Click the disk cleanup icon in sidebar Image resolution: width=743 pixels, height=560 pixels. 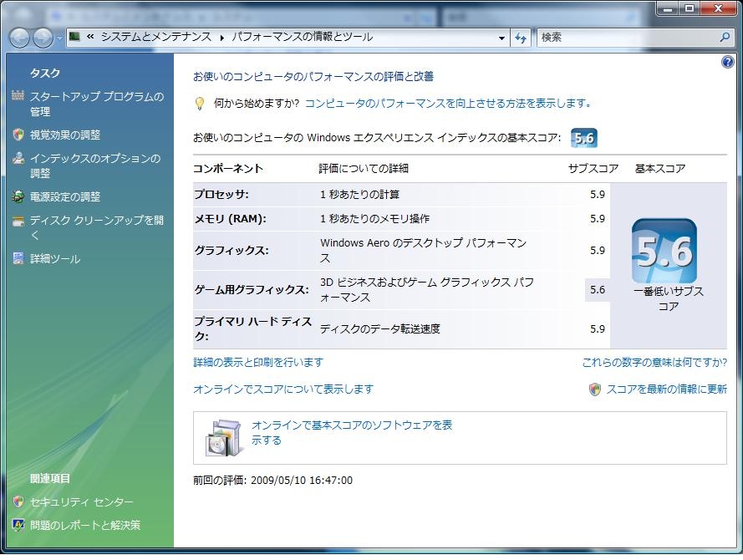[x=18, y=221]
